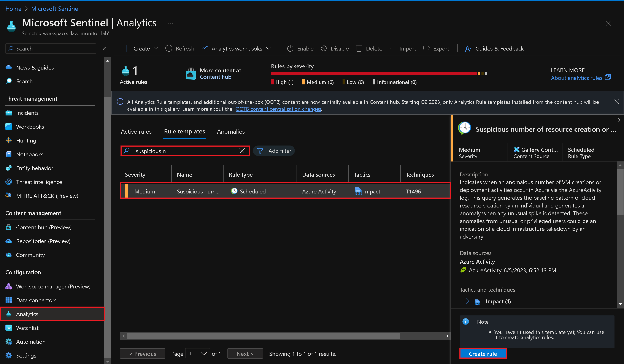This screenshot has height=364, width=624.
Task: Click the sidebar Search input
Action: pos(51,49)
